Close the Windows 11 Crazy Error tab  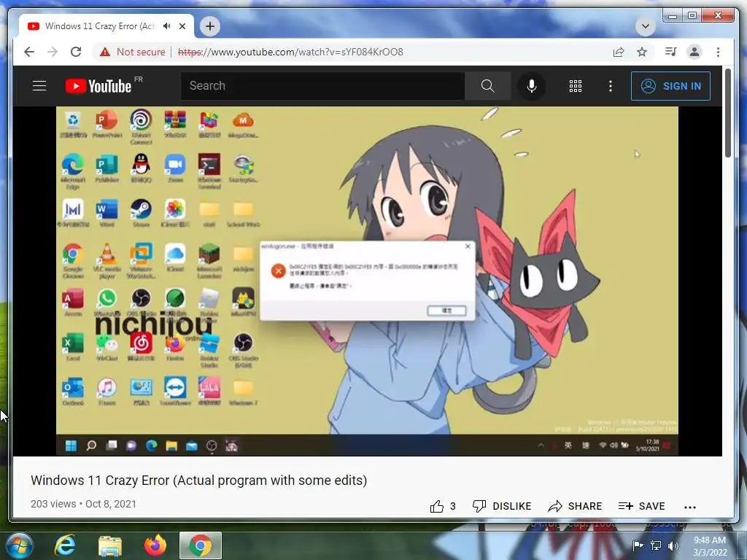pyautogui.click(x=182, y=26)
